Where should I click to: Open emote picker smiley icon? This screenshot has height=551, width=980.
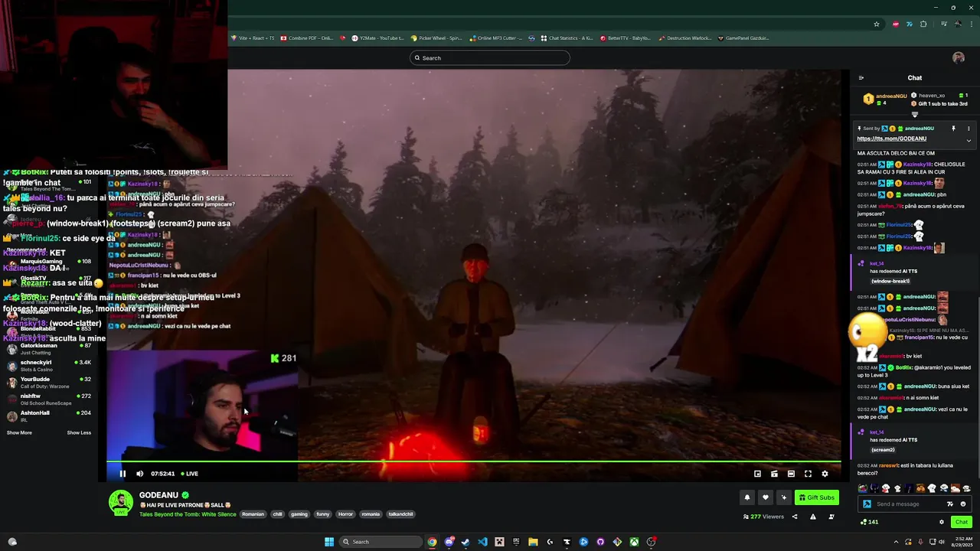click(963, 504)
